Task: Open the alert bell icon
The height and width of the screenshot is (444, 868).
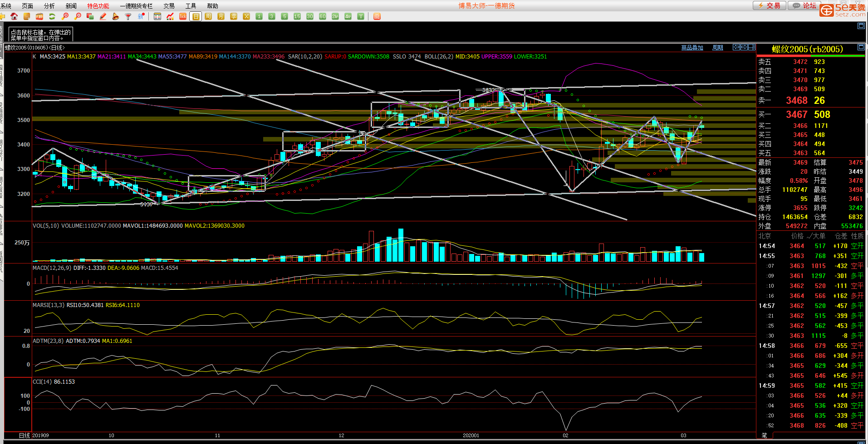Action: [116, 16]
